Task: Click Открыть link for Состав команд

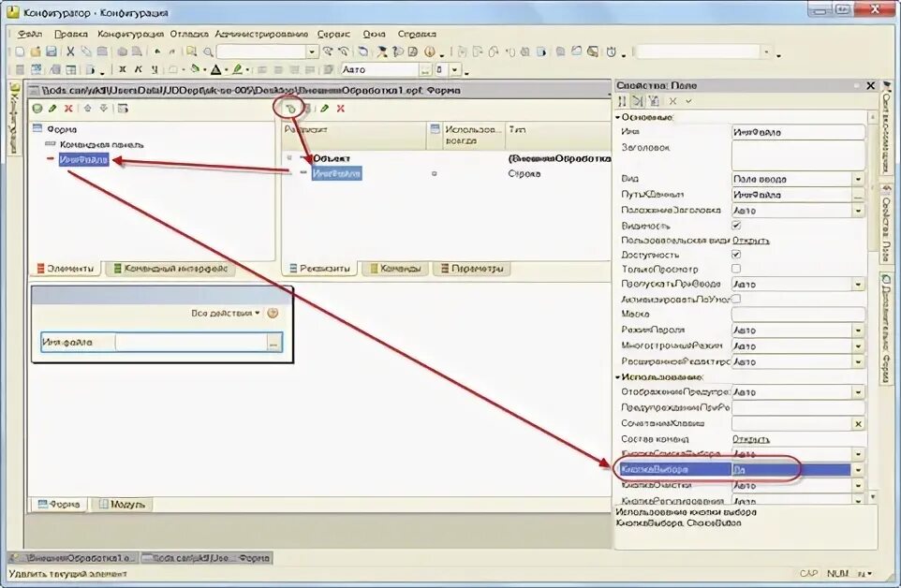Action: (x=750, y=439)
